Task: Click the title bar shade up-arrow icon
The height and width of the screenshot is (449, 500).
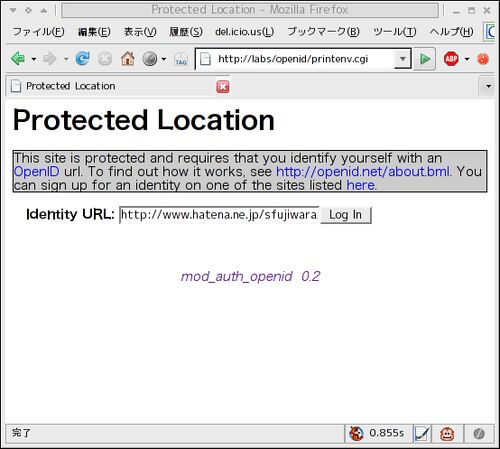Action: pos(44,10)
